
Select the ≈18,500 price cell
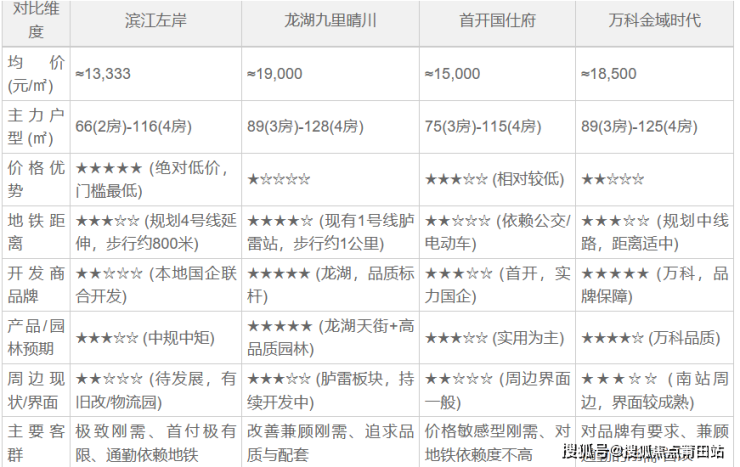(655, 74)
